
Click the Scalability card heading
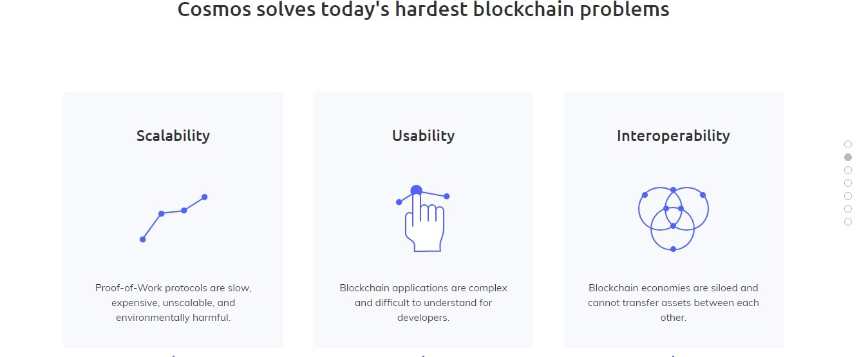pos(173,136)
